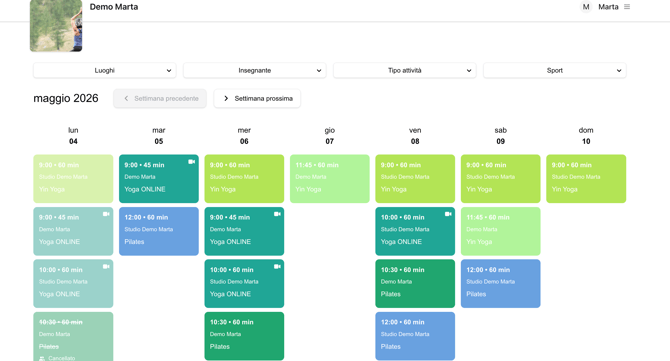Image resolution: width=670 pixels, height=361 pixels.
Task: Click the M user avatar circle
Action: point(586,7)
